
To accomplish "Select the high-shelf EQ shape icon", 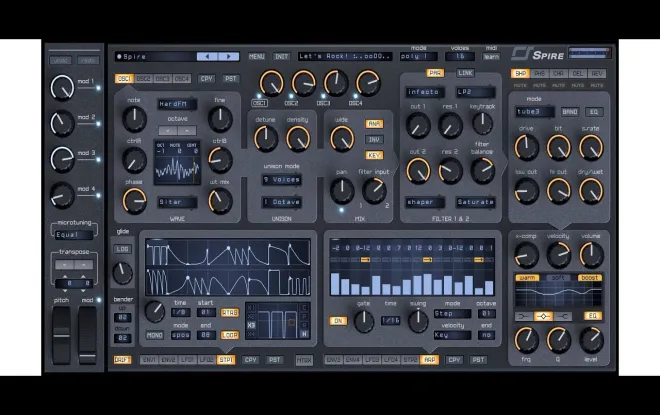I will point(562,316).
